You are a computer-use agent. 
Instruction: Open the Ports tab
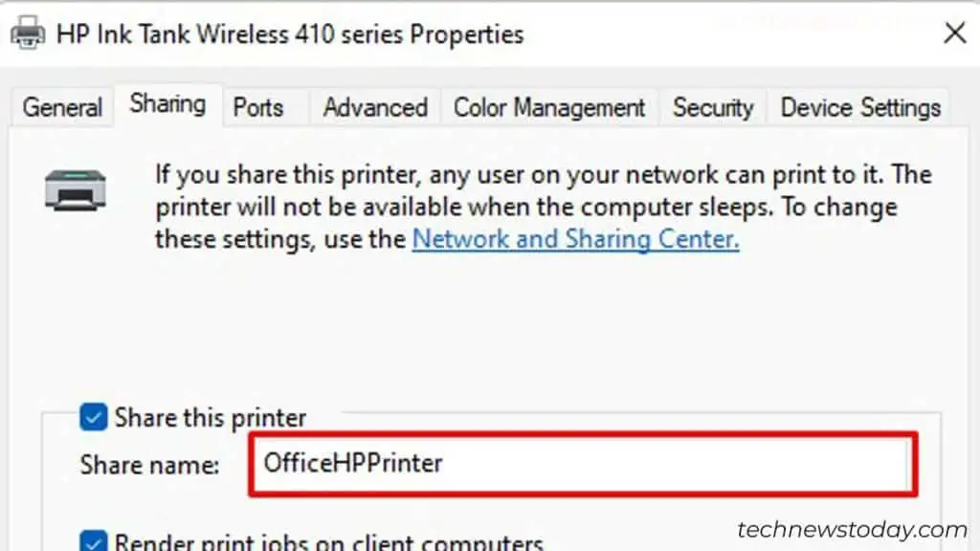click(258, 107)
